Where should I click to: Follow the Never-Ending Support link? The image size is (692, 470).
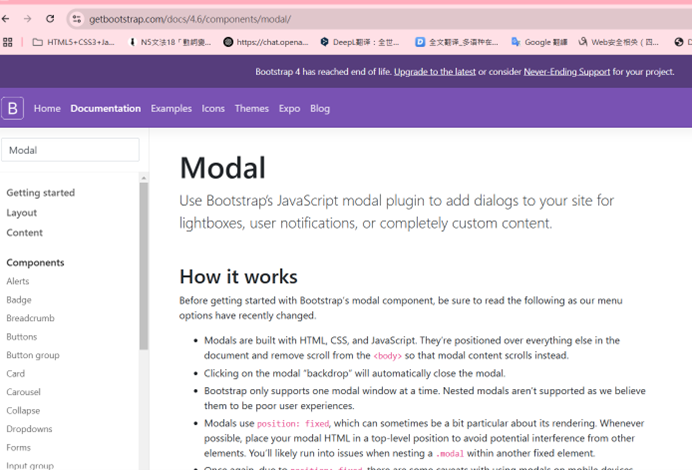(x=567, y=72)
